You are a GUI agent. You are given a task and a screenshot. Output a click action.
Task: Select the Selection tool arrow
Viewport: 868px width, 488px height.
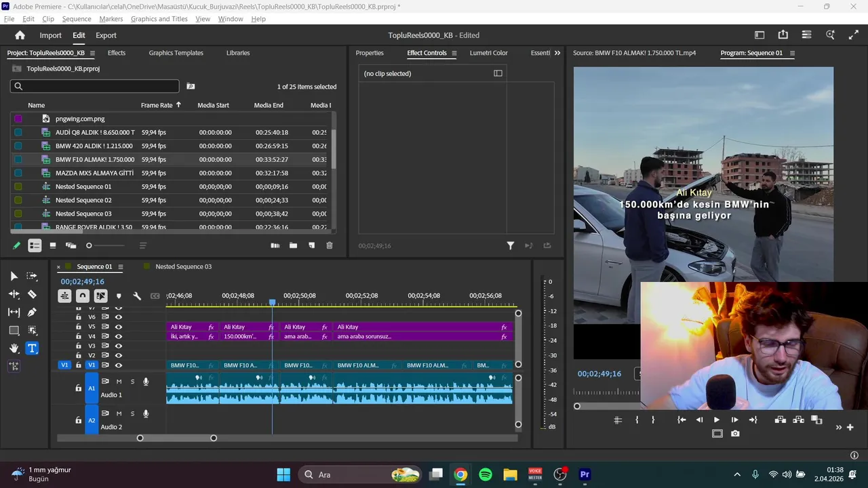[14, 276]
